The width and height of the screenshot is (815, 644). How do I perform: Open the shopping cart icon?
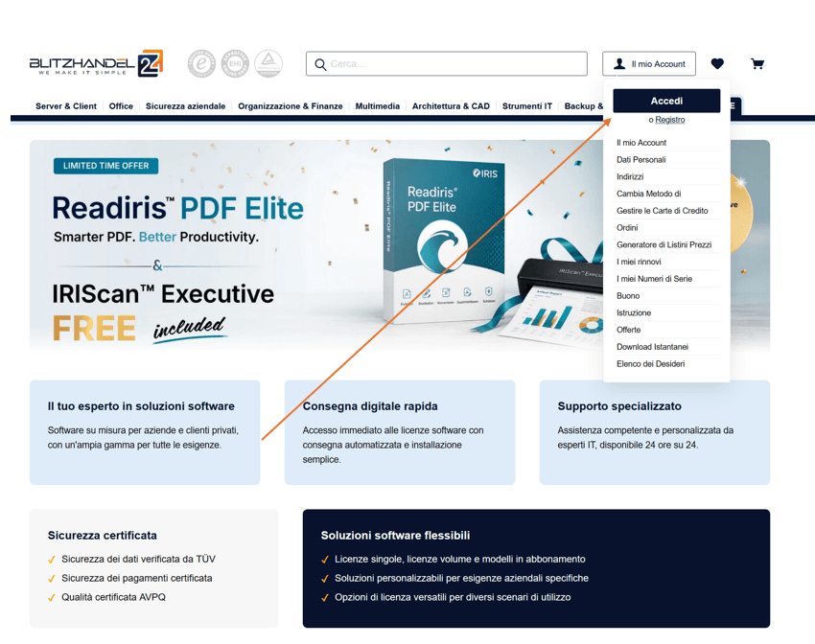[x=757, y=64]
